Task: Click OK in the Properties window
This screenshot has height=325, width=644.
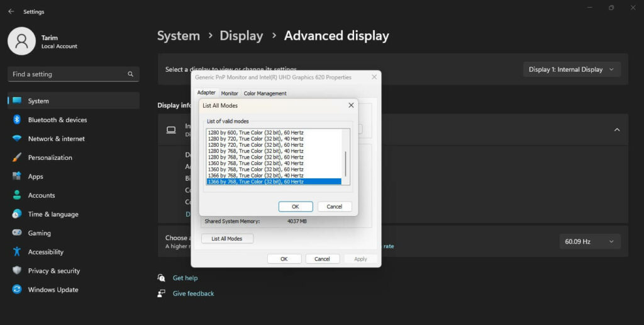Action: coord(284,259)
